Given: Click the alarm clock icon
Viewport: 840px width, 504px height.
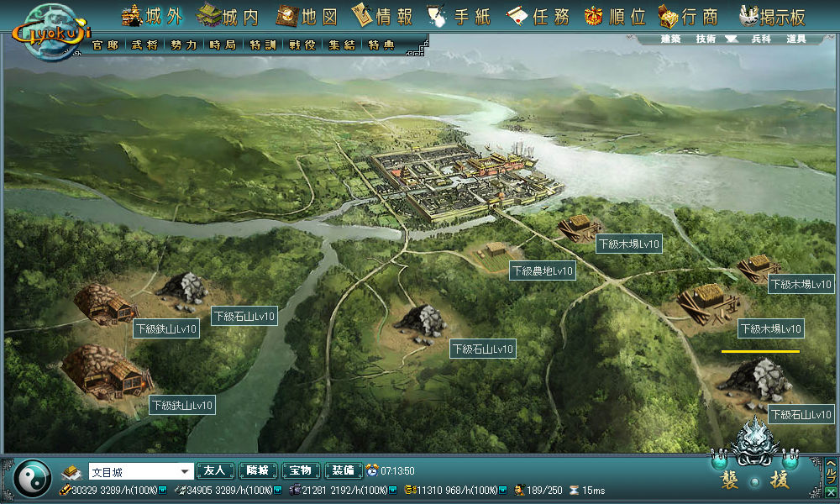Looking at the screenshot, I should click(x=372, y=470).
